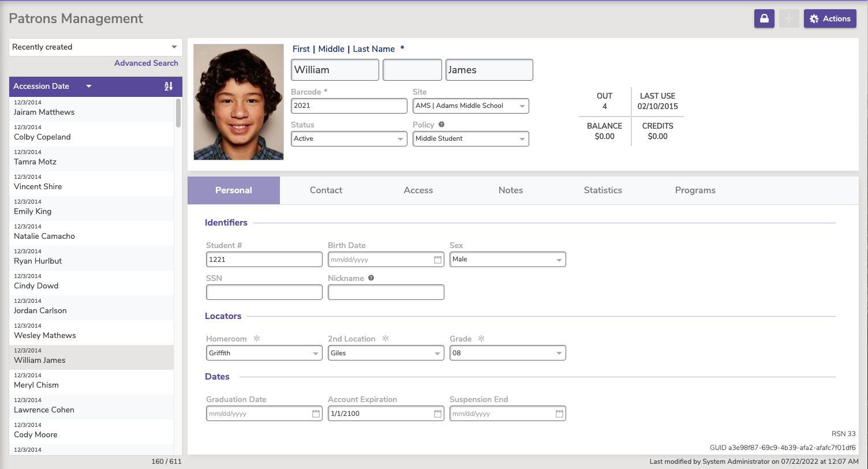
Task: Click the Nickname help icon
Action: tap(371, 278)
